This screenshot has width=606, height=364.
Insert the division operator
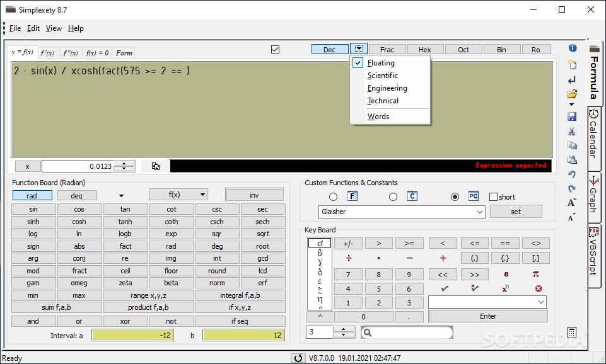pyautogui.click(x=349, y=258)
